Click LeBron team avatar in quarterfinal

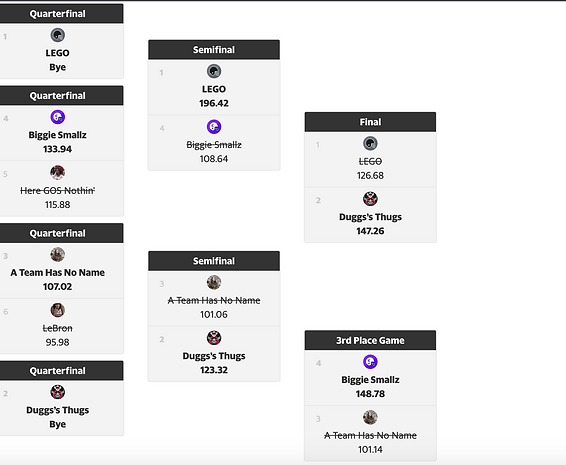[57, 310]
